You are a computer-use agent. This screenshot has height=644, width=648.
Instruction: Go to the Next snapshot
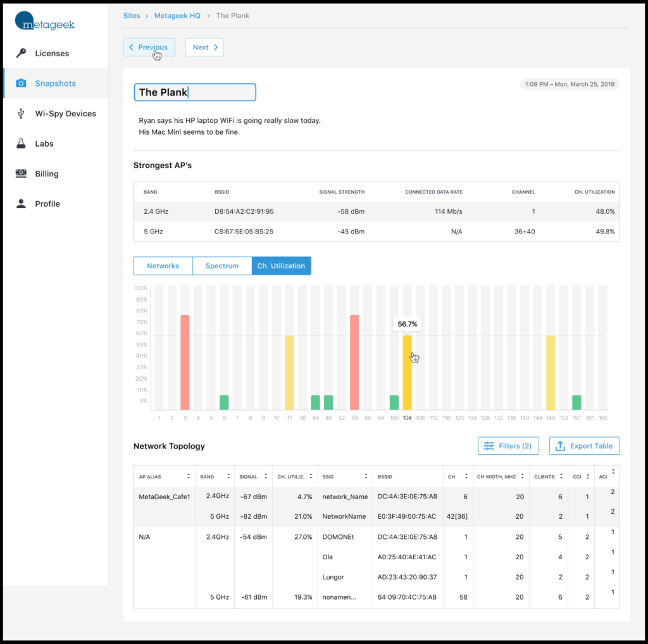[204, 47]
